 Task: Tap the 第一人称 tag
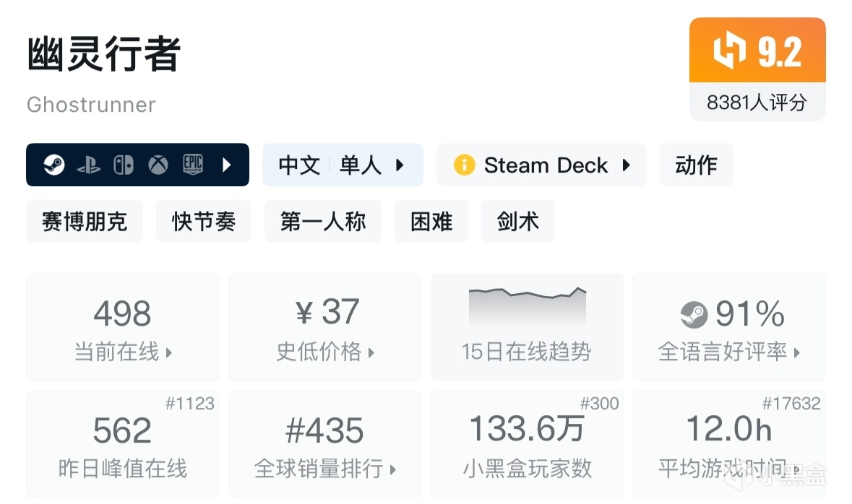(323, 222)
